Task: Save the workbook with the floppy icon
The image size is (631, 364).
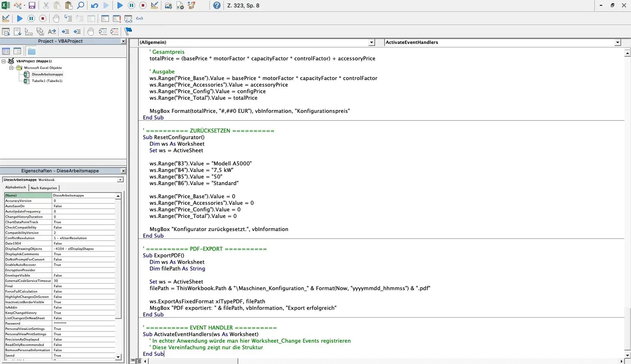Action: [32, 5]
